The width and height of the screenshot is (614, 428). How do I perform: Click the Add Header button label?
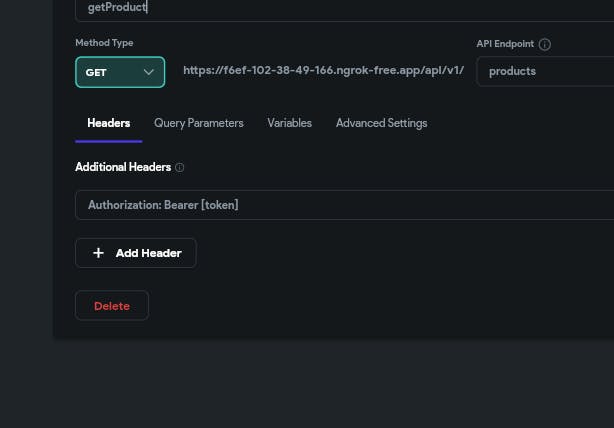point(148,253)
